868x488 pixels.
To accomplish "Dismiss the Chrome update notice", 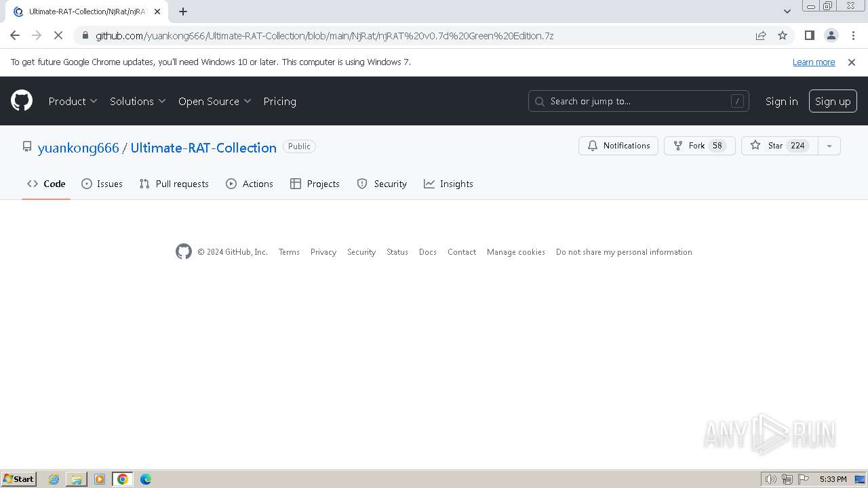I will point(852,62).
